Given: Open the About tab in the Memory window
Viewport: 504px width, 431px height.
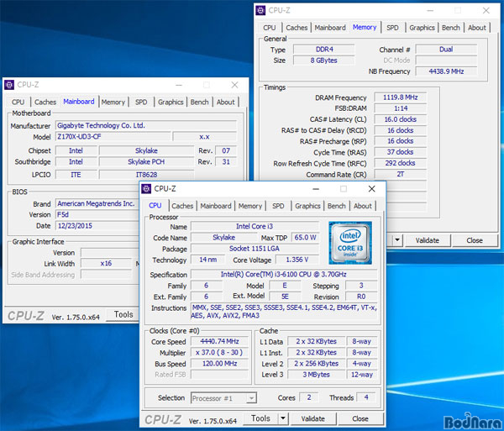Looking at the screenshot, I should coord(477,28).
